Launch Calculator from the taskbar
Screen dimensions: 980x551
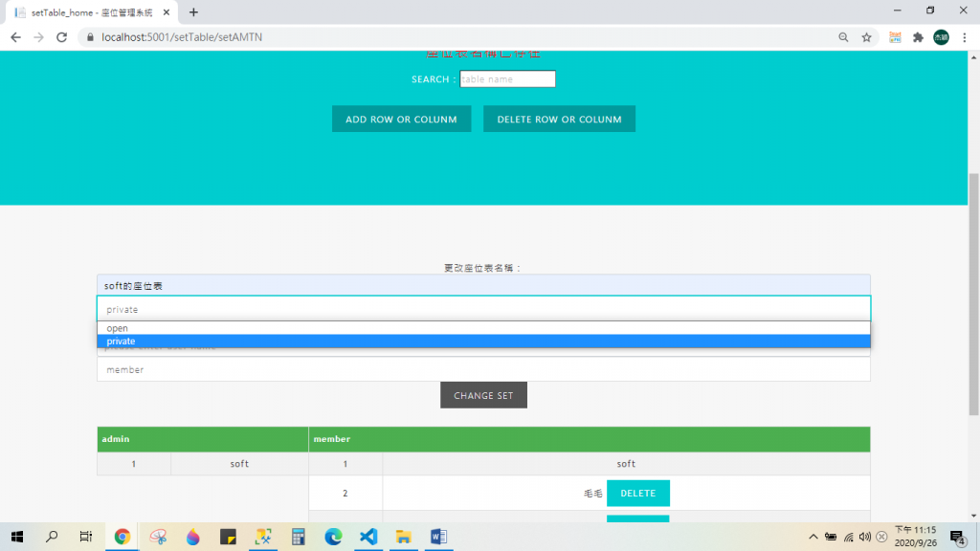pyautogui.click(x=299, y=537)
